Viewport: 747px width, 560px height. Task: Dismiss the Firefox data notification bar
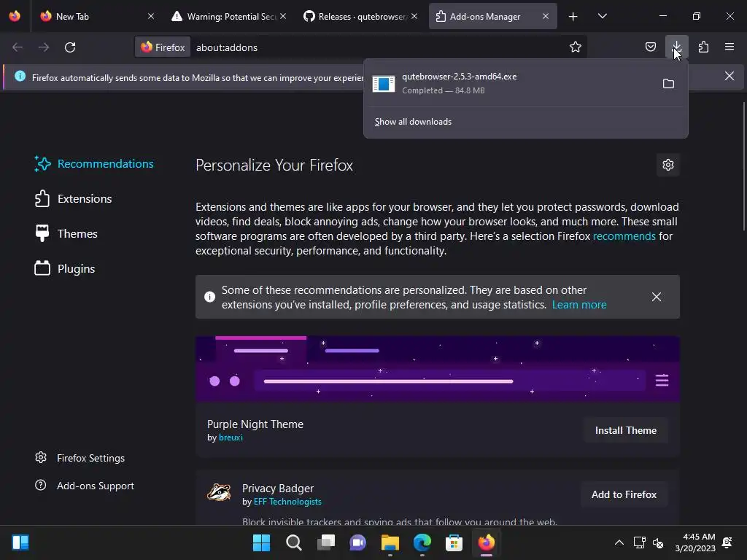point(729,76)
